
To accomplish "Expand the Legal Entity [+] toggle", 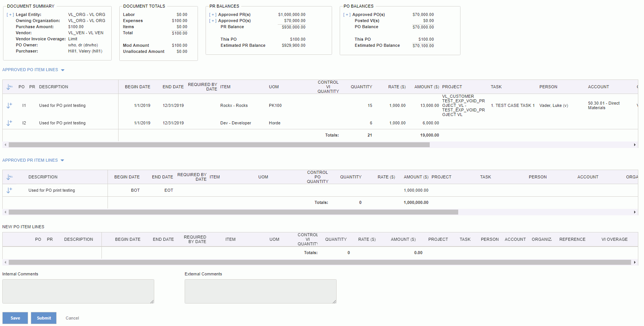I will pyautogui.click(x=10, y=15).
